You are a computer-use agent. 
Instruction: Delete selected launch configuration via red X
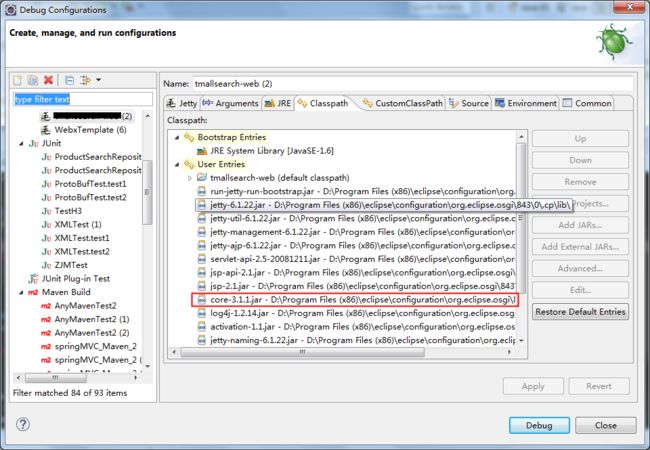pyautogui.click(x=48, y=80)
